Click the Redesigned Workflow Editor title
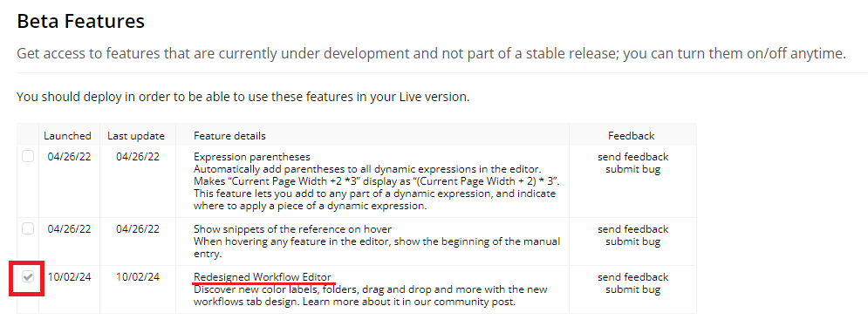This screenshot has width=868, height=333. click(x=263, y=277)
